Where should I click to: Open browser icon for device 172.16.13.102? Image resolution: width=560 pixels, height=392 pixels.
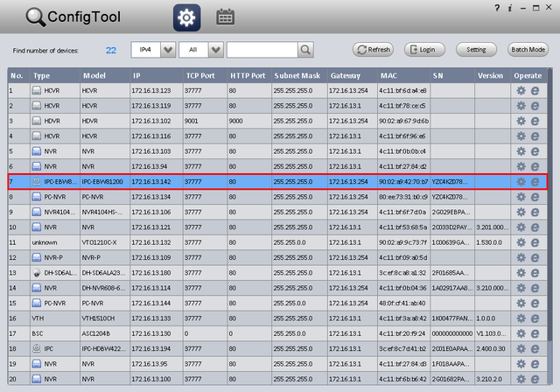coord(535,121)
